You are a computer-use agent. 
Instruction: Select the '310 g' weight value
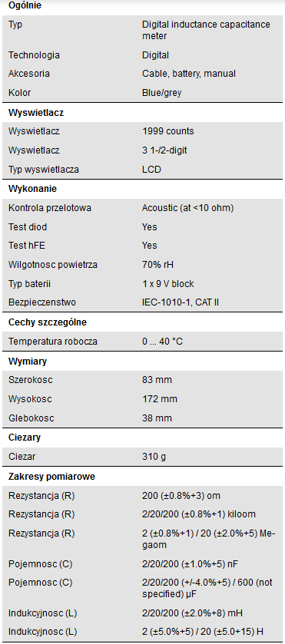154,457
